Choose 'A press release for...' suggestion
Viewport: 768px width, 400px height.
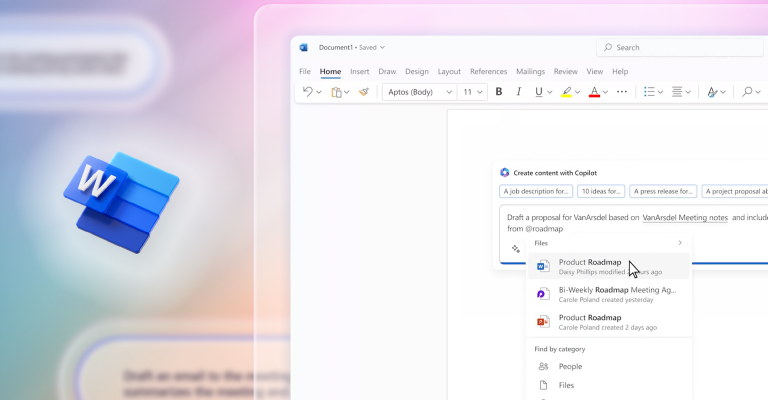663,191
